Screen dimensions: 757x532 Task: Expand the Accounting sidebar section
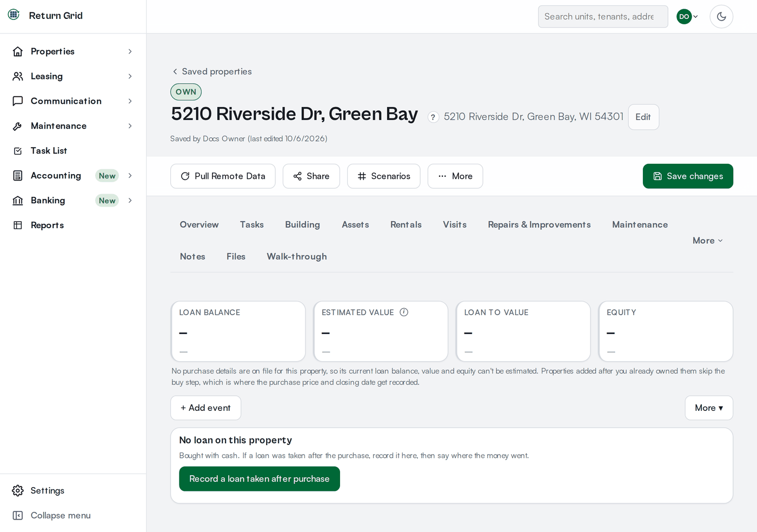(x=130, y=176)
